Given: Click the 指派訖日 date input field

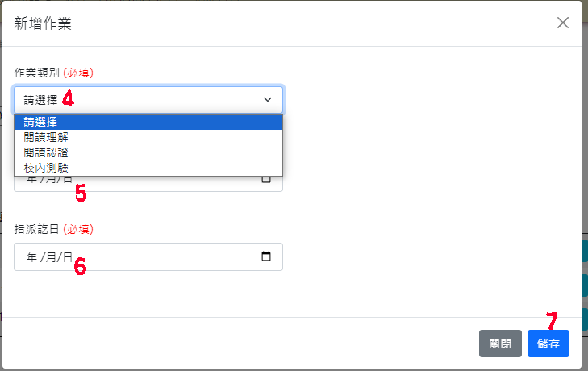Looking at the screenshot, I should click(148, 257).
